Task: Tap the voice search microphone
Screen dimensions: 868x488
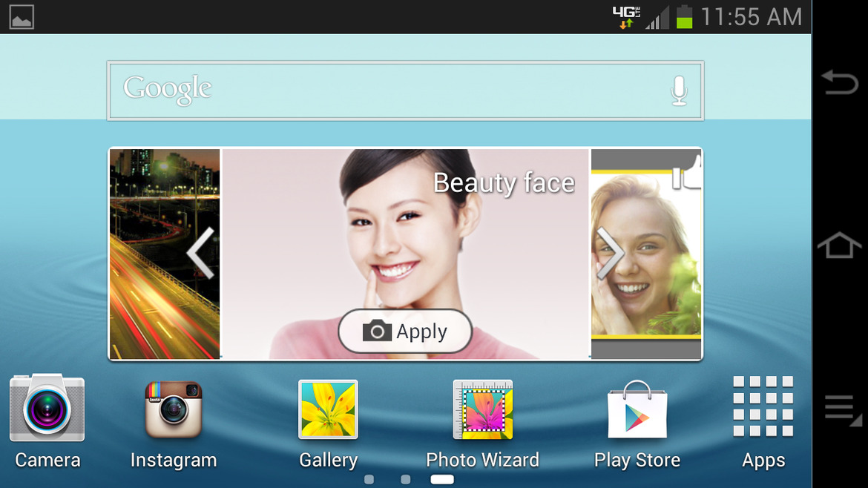Action: coord(678,90)
